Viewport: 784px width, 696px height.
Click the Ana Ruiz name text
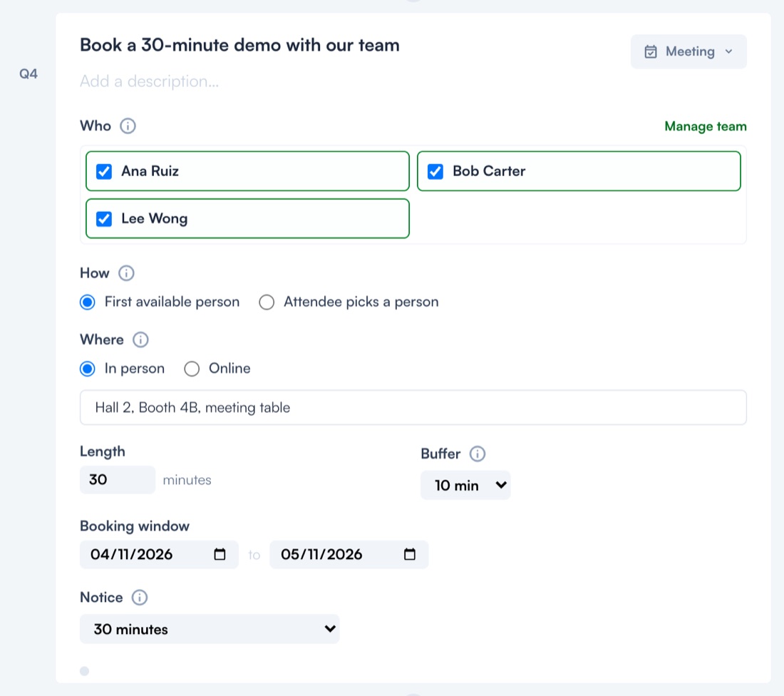(x=150, y=171)
